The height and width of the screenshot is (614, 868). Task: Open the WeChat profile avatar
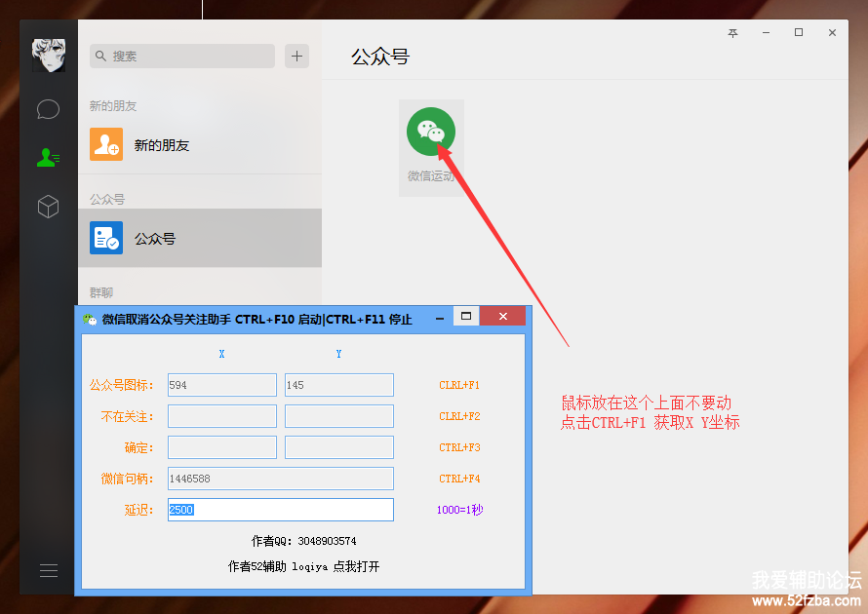tap(49, 56)
